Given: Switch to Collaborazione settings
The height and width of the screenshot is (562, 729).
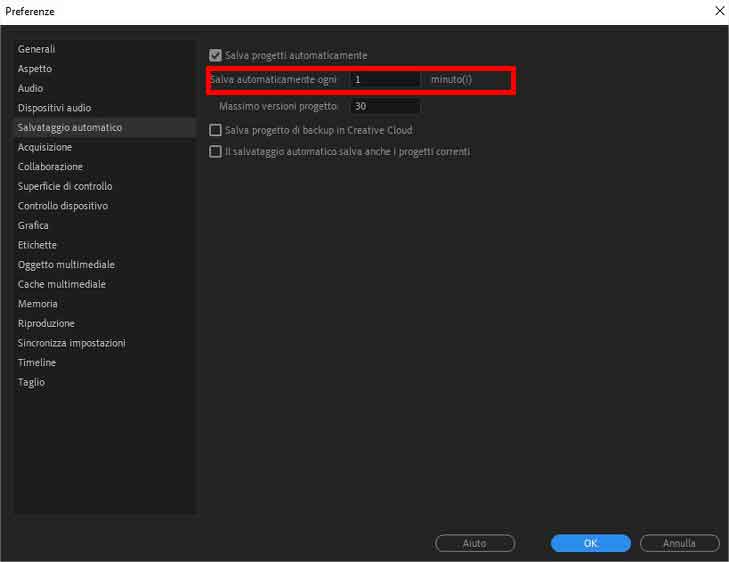Looking at the screenshot, I should pyautogui.click(x=50, y=167).
